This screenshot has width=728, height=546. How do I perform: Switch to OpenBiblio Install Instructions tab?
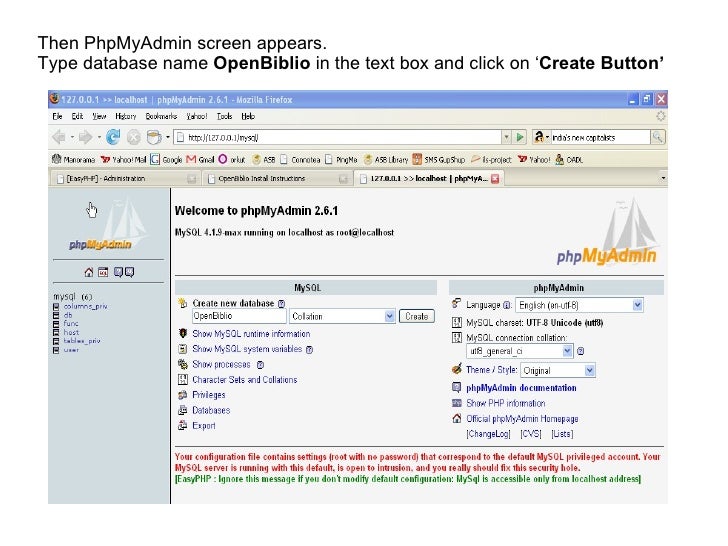(x=277, y=179)
